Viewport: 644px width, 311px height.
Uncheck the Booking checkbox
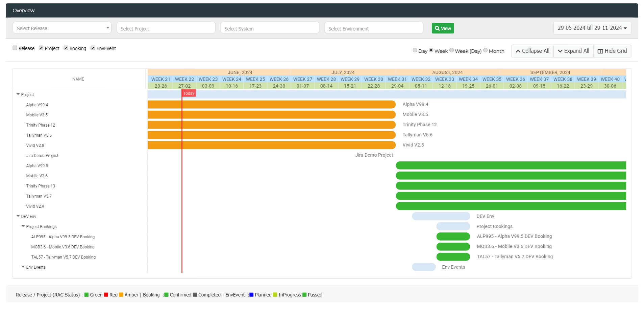pyautogui.click(x=66, y=48)
